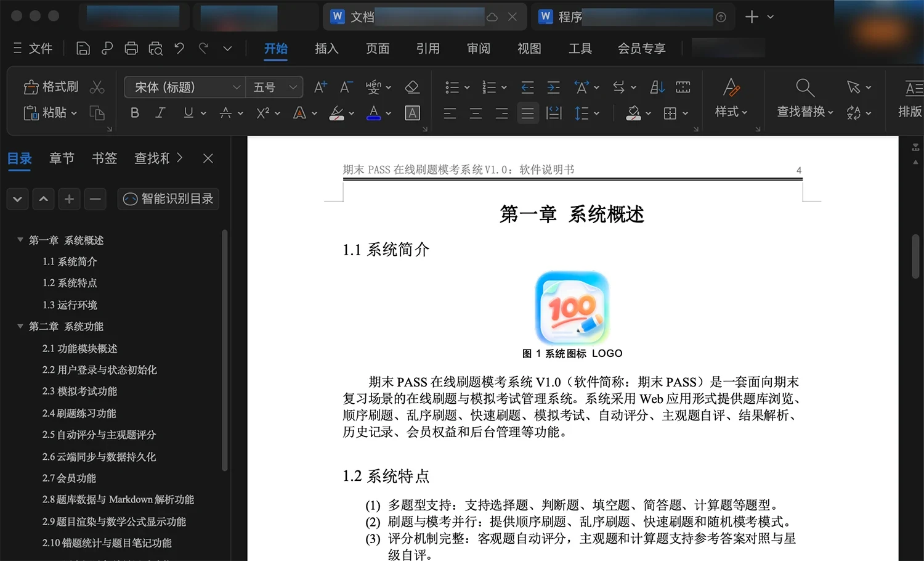
Task: Click the print icon in quick toolbar
Action: (x=131, y=49)
